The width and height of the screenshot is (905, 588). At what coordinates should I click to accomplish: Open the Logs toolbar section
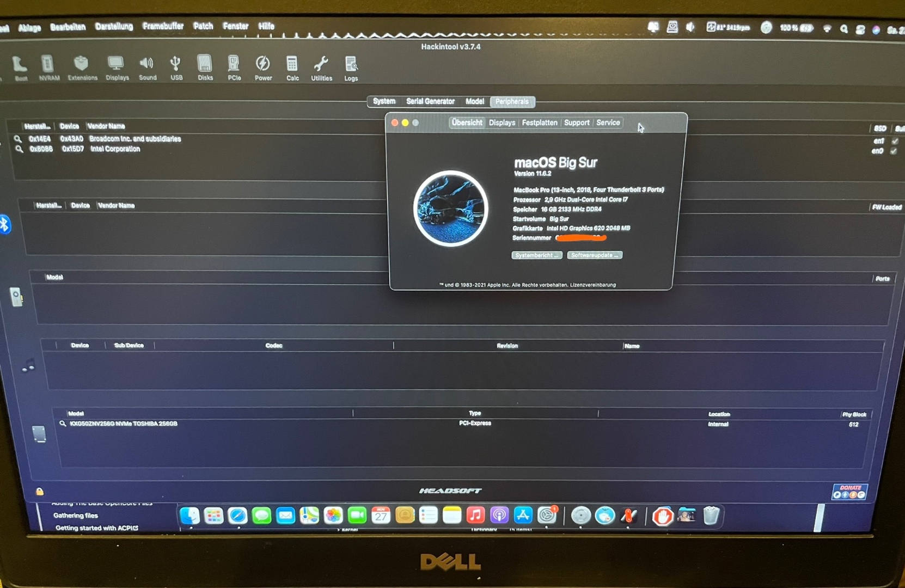pos(351,69)
